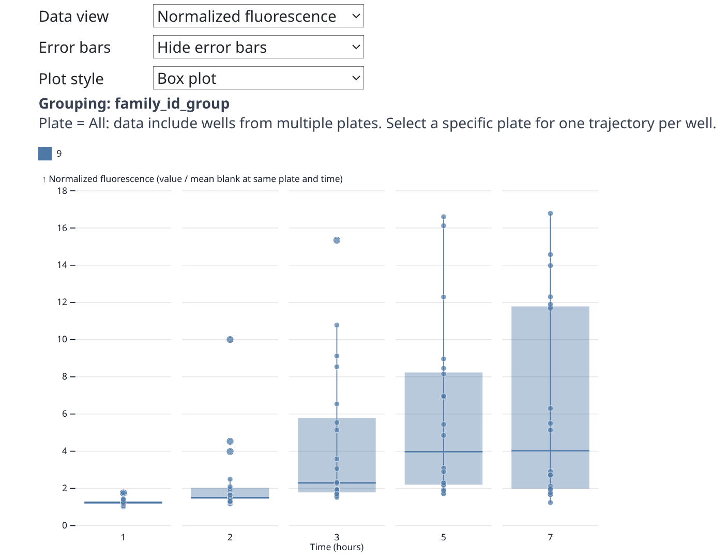
Task: Click the Time (hours) axis label
Action: coord(337,547)
